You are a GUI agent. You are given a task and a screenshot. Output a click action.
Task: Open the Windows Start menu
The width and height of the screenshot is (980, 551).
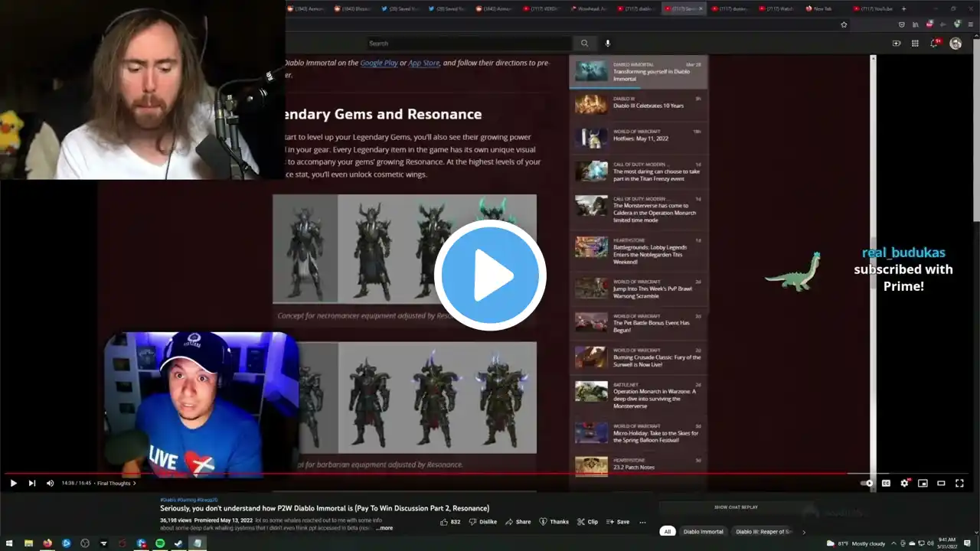8,543
